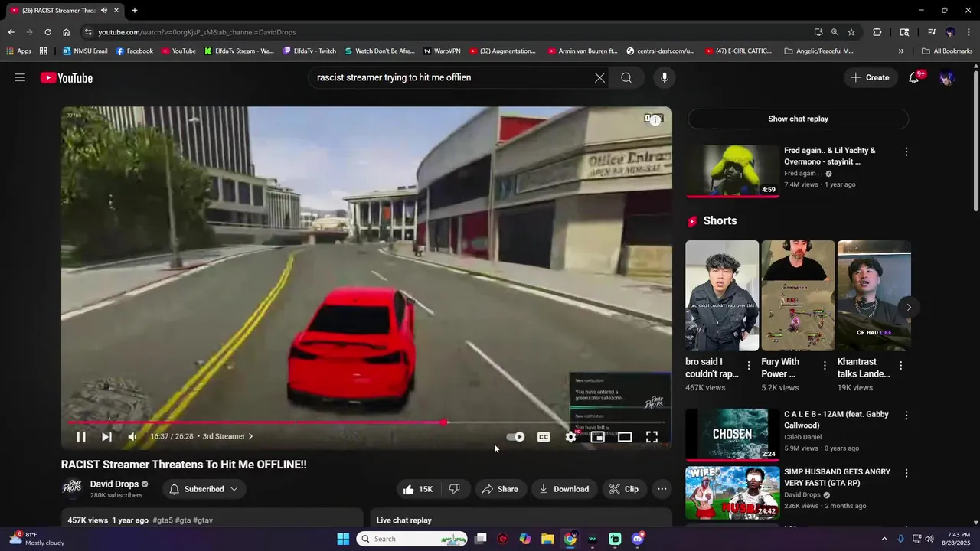Image resolution: width=980 pixels, height=551 pixels.
Task: Open the Fred again.. stayinit thumbnail
Action: tap(733, 171)
